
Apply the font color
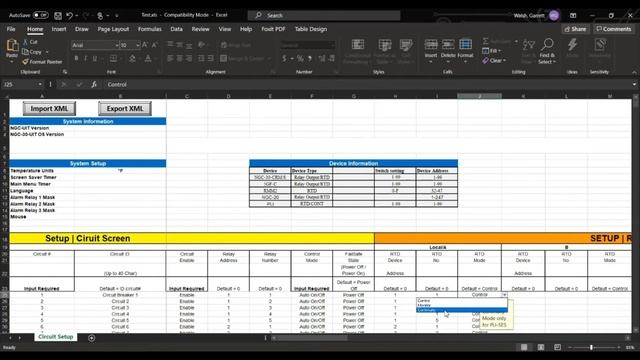148,59
